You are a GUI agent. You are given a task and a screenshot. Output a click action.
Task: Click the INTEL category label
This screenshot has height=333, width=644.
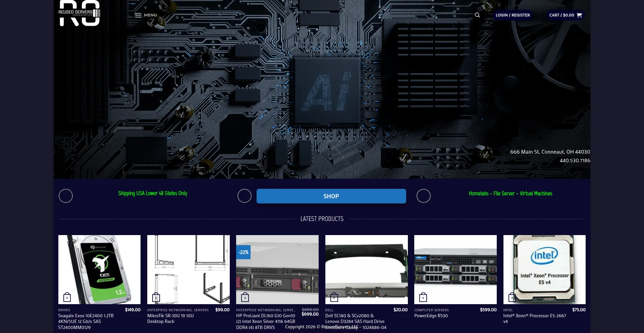[508, 310]
